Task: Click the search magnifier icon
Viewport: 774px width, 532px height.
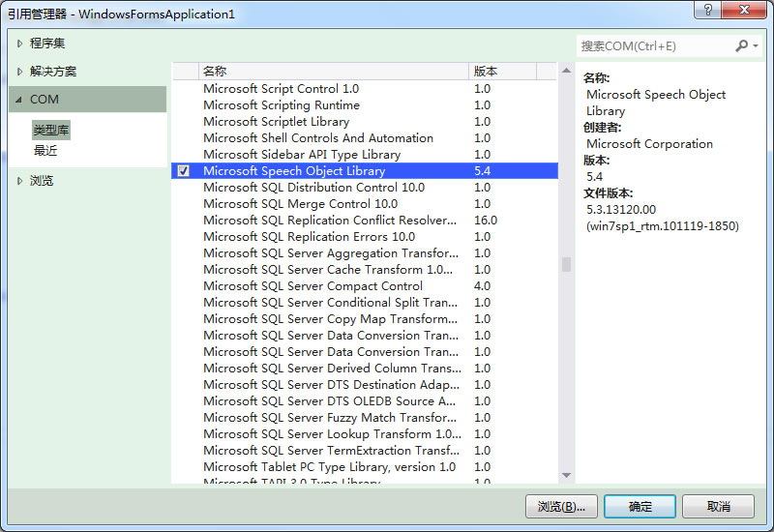Action: 741,45
